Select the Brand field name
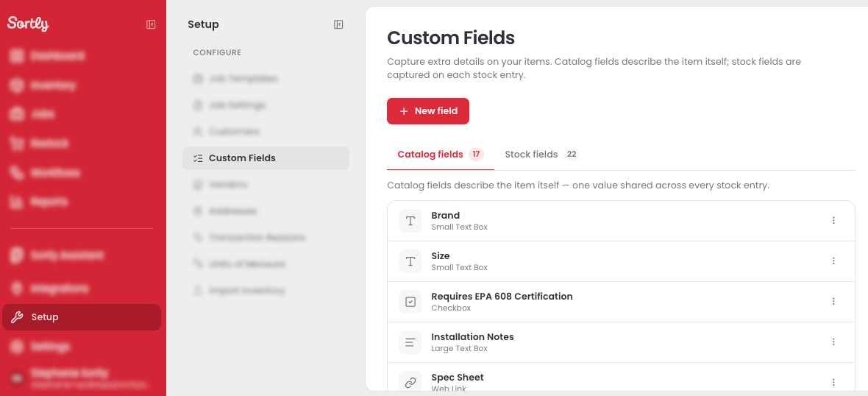 click(446, 216)
